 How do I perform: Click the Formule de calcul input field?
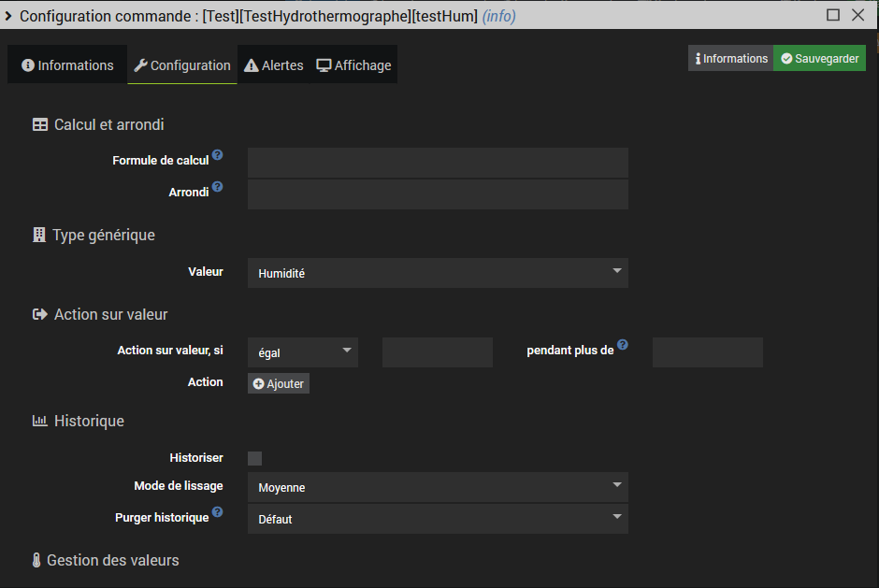[x=438, y=163]
